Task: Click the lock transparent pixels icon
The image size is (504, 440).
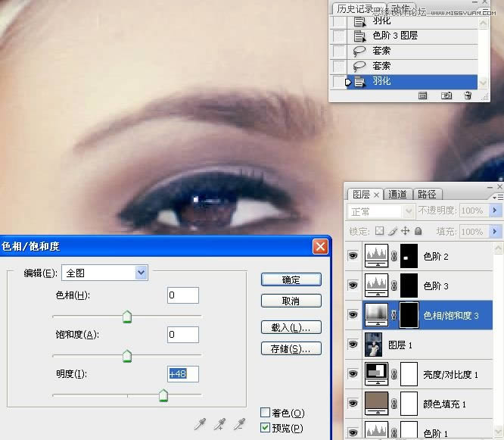Action: coord(380,231)
